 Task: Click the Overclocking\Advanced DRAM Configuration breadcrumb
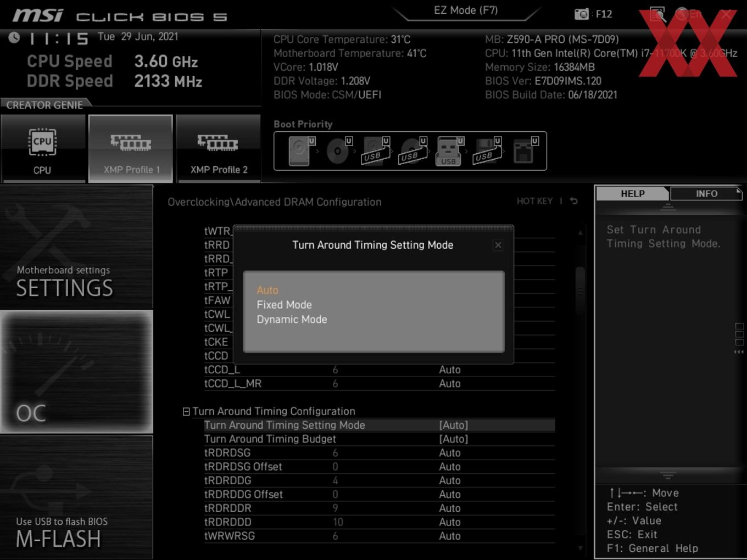pyautogui.click(x=274, y=201)
